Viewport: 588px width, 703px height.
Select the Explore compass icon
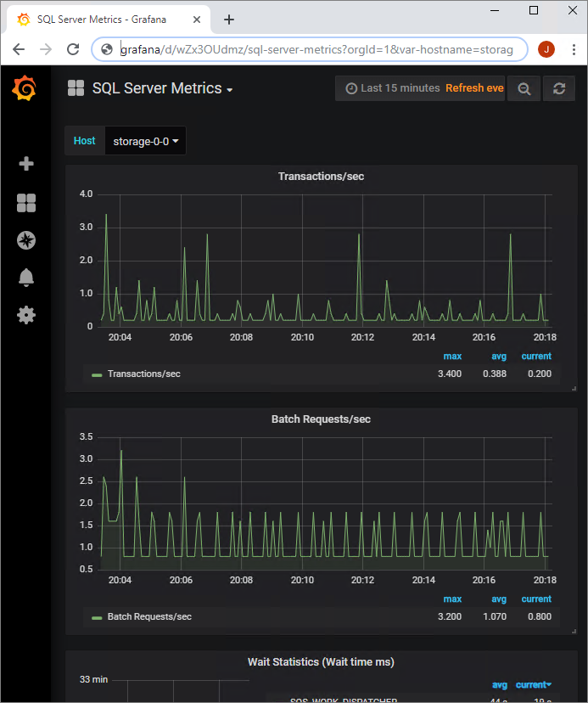(x=25, y=240)
